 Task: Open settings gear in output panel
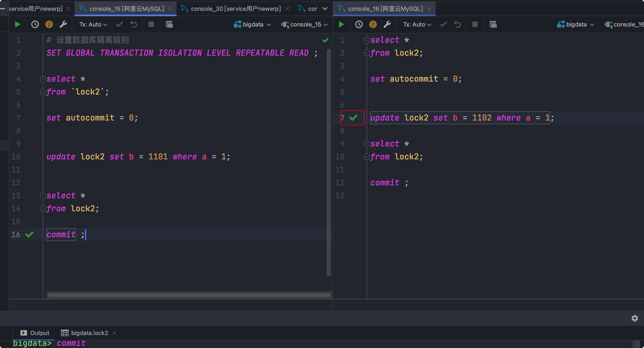[x=635, y=318]
